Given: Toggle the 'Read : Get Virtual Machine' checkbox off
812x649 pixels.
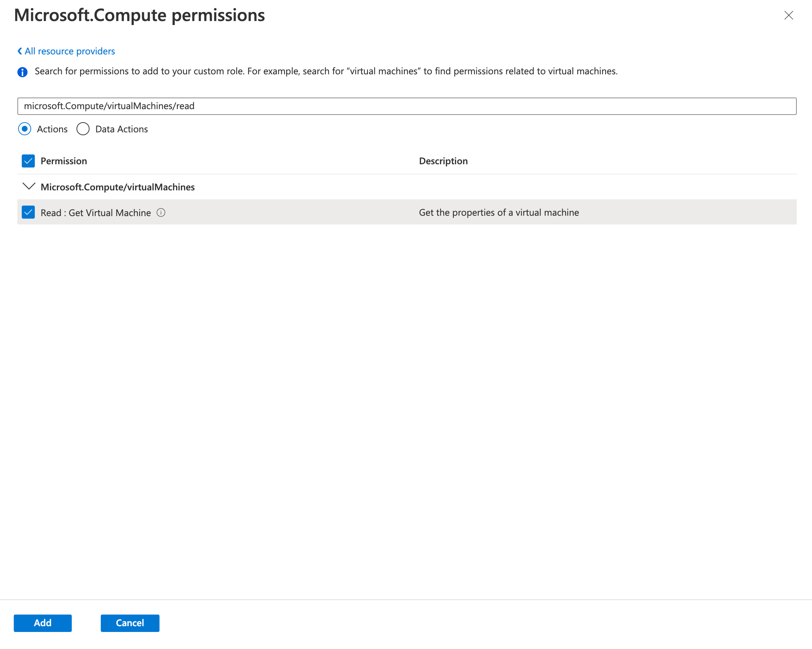Looking at the screenshot, I should tap(29, 212).
